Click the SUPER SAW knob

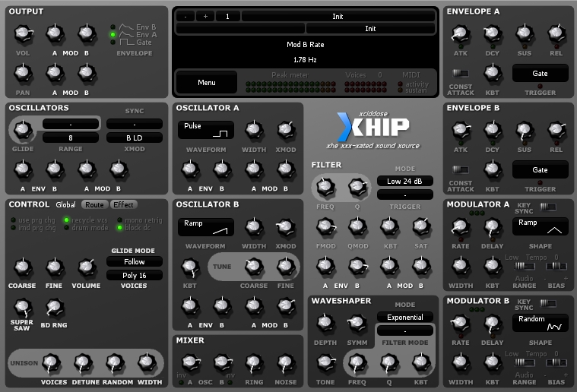coord(23,307)
